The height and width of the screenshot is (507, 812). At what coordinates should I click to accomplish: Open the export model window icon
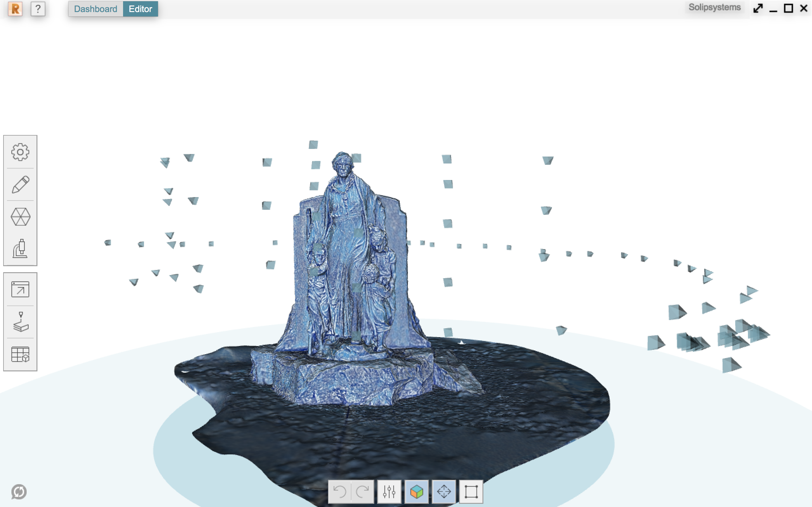(x=20, y=289)
